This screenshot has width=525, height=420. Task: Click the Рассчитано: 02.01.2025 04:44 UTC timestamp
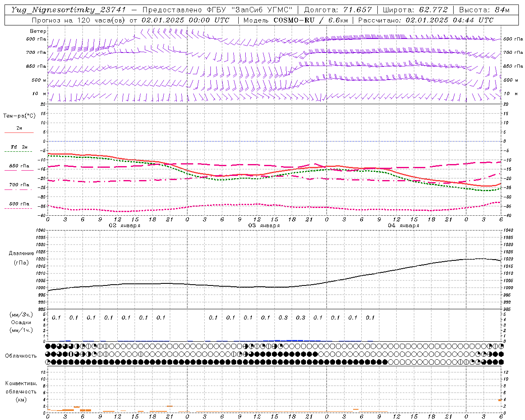(x=426, y=20)
